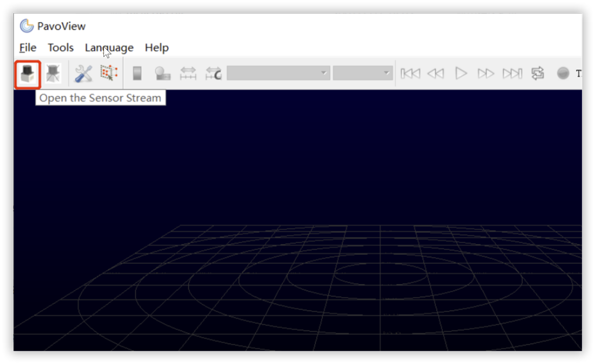
Task: Jump to the first frame
Action: click(x=411, y=73)
